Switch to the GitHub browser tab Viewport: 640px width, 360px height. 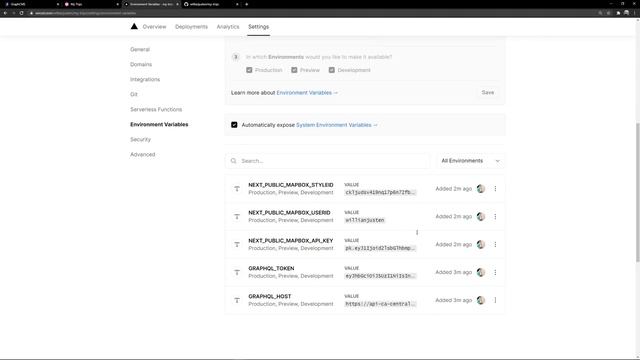pos(211,4)
